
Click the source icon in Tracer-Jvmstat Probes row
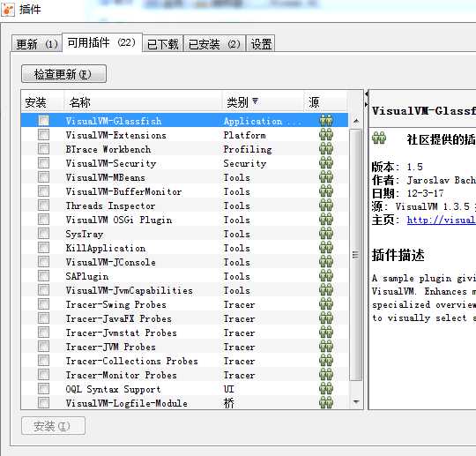(x=326, y=332)
